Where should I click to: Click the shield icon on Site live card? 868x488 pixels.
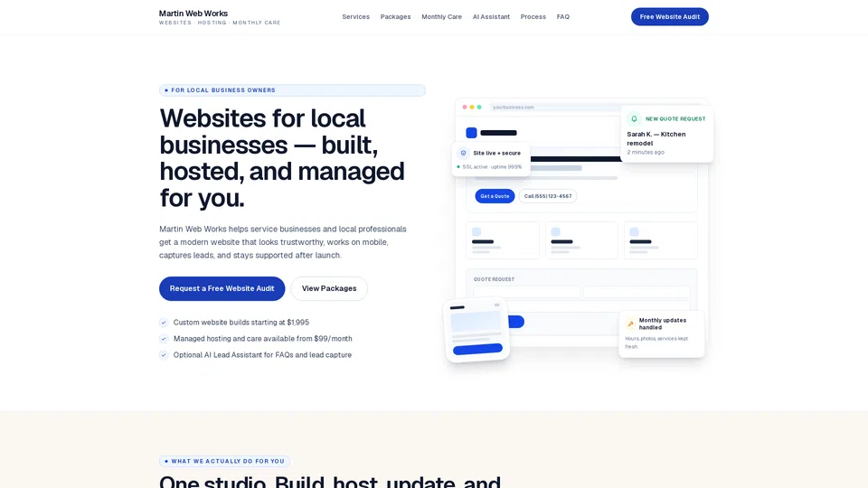[x=463, y=154]
